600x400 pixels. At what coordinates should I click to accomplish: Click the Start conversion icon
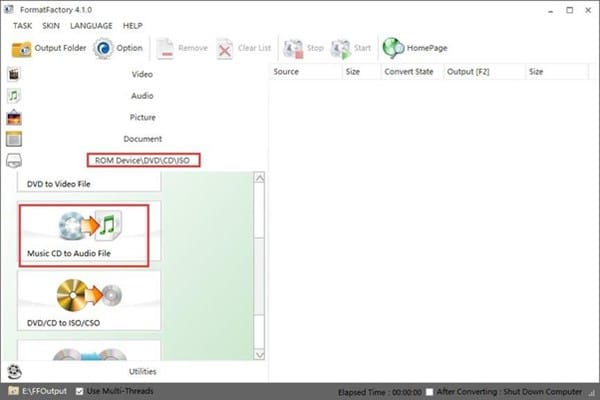coord(341,49)
